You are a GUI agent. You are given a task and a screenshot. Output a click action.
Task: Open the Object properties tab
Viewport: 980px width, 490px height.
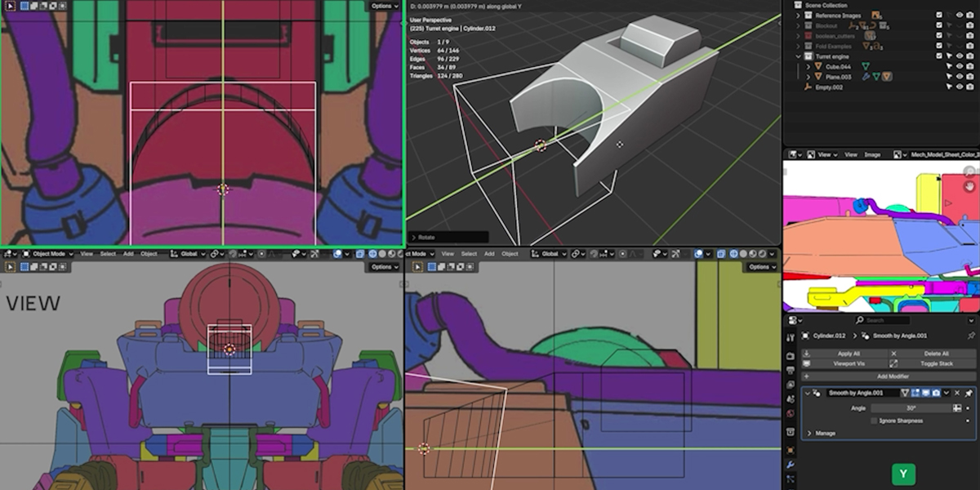pyautogui.click(x=790, y=450)
